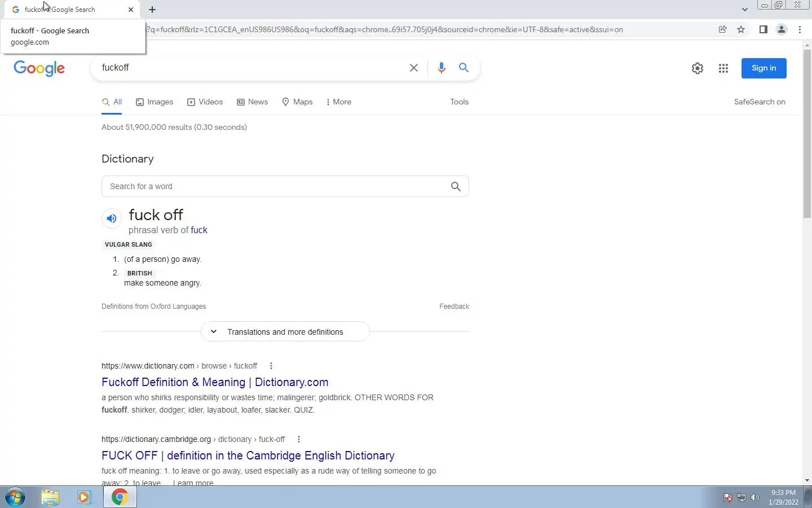812x508 pixels.
Task: Click the Feedback link under the dictionary
Action: [454, 306]
